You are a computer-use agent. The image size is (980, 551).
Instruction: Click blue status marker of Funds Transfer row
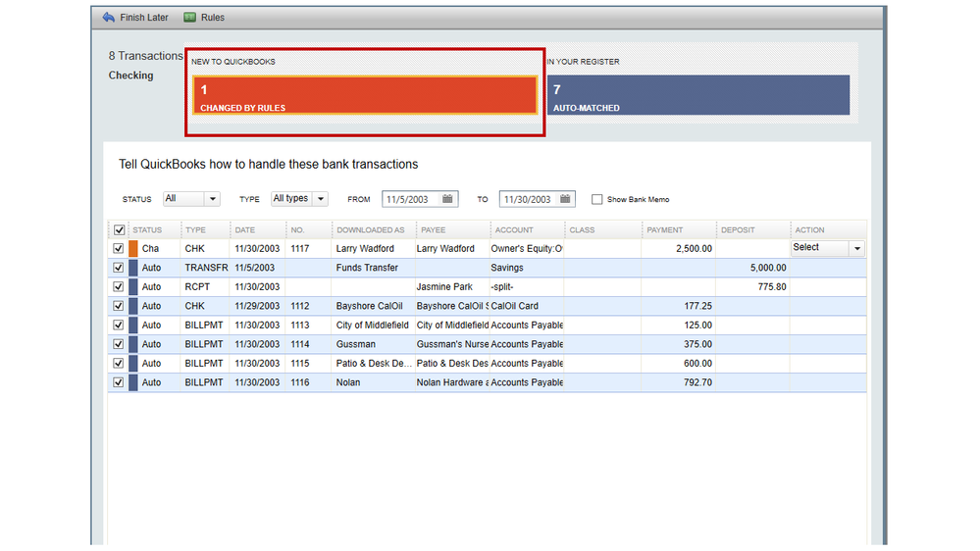click(x=133, y=268)
